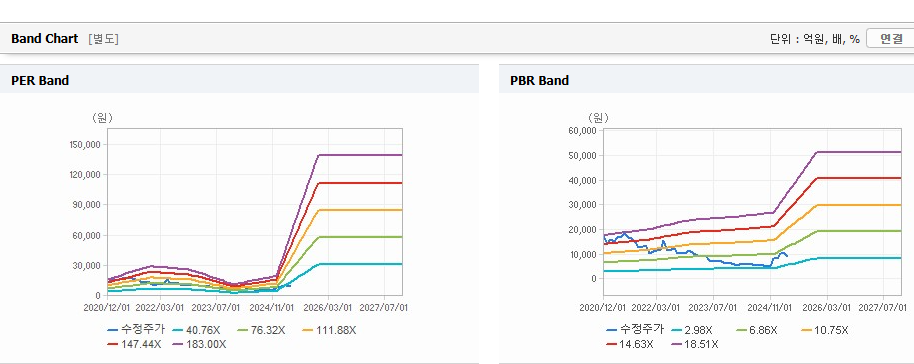Select the PBR Band heading
914x364 pixels.
click(540, 80)
